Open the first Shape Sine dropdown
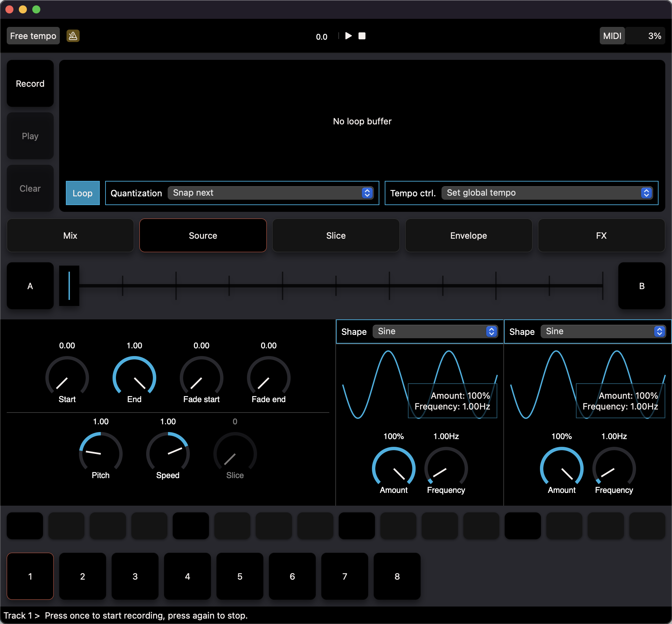Viewport: 672px width, 624px height. (435, 331)
